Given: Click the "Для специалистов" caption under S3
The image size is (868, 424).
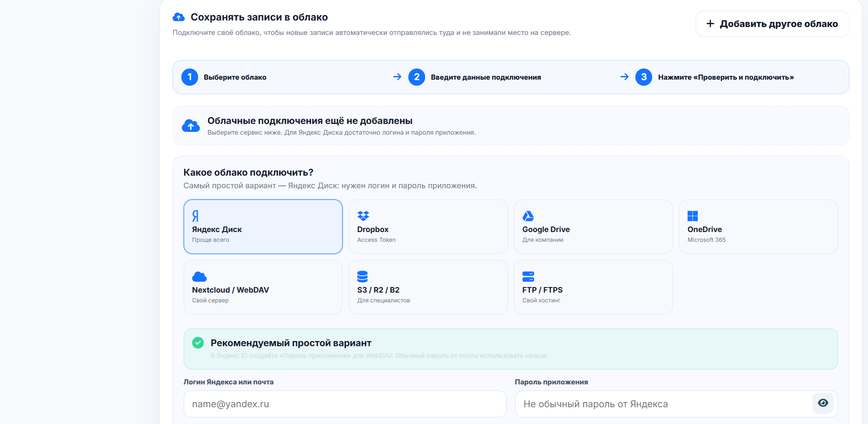Looking at the screenshot, I should [x=384, y=301].
